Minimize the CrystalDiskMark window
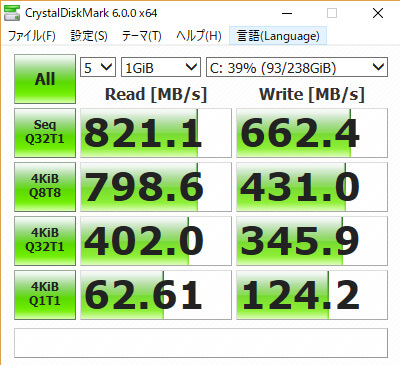 click(287, 13)
